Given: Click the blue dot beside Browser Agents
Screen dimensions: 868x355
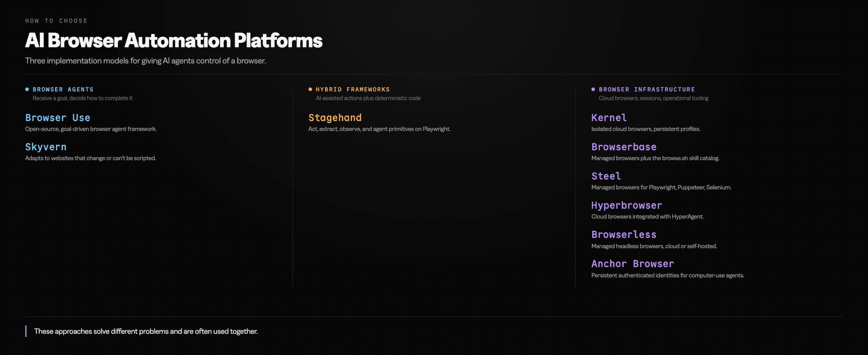Looking at the screenshot, I should click(x=27, y=90).
